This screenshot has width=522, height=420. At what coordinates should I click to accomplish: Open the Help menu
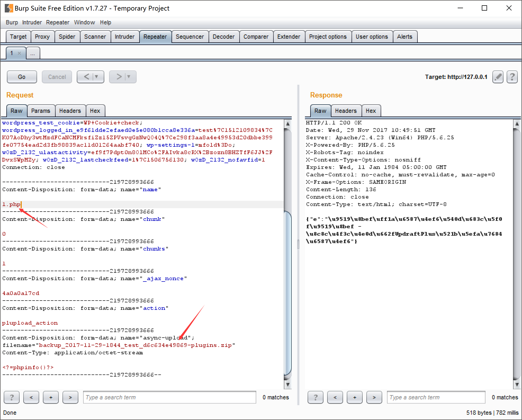(106, 23)
